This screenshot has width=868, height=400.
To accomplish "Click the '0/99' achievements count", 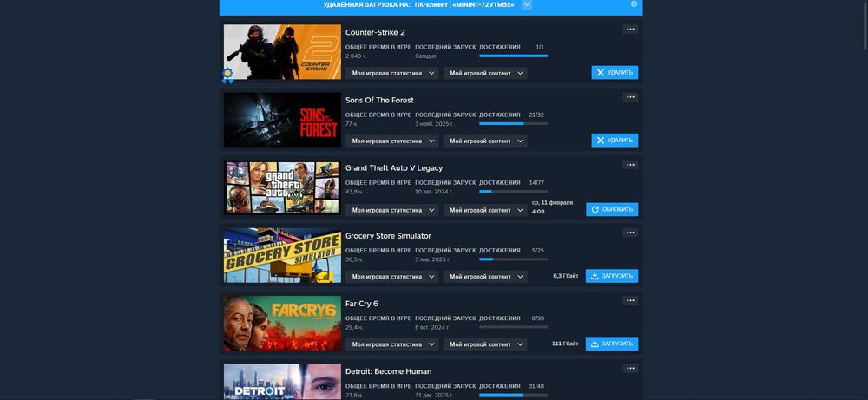I will [x=537, y=318].
